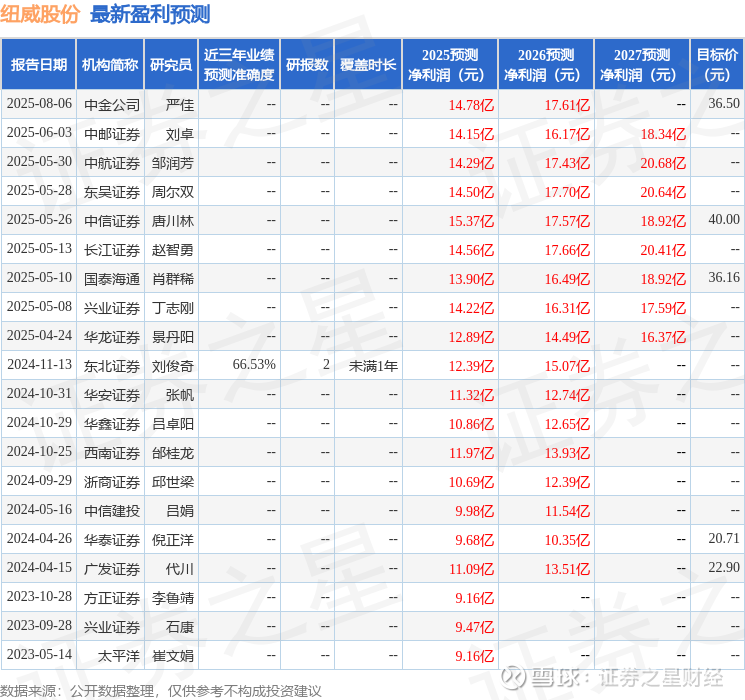Screen dimensions: 745x700
Task: Click institution 西南证券
Action: (112, 453)
